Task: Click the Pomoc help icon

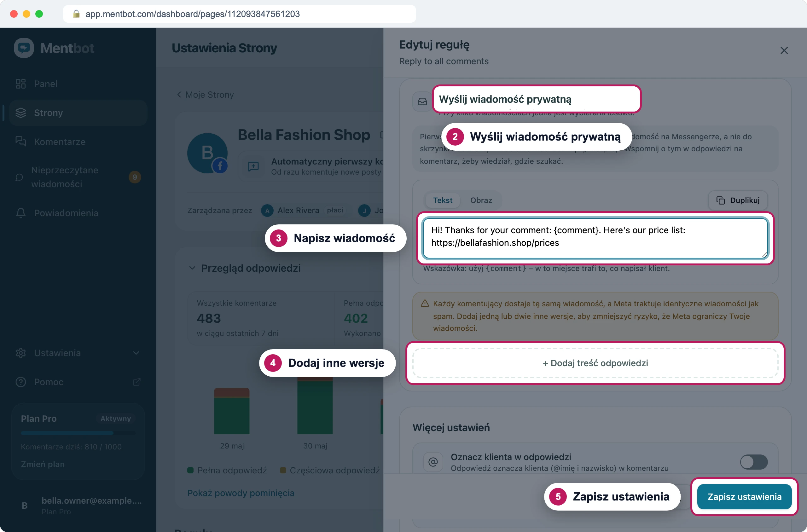Action: [x=21, y=382]
